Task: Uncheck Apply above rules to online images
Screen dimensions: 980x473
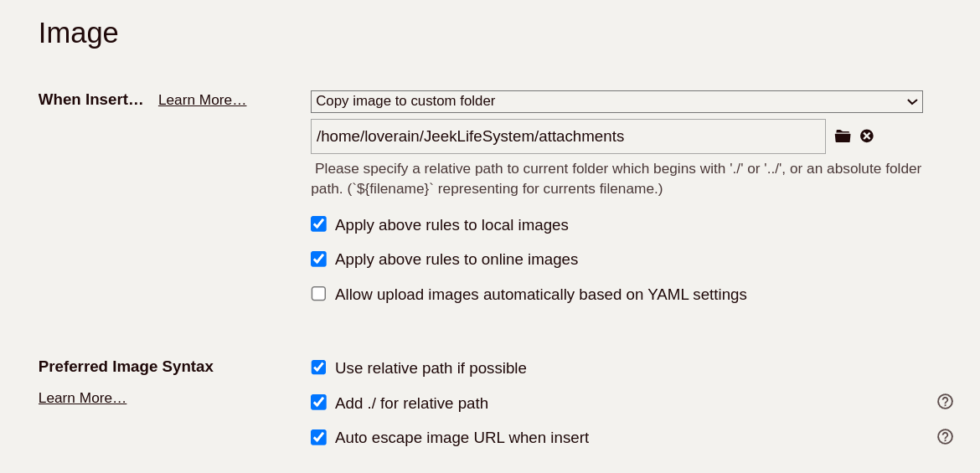Action: click(x=318, y=260)
